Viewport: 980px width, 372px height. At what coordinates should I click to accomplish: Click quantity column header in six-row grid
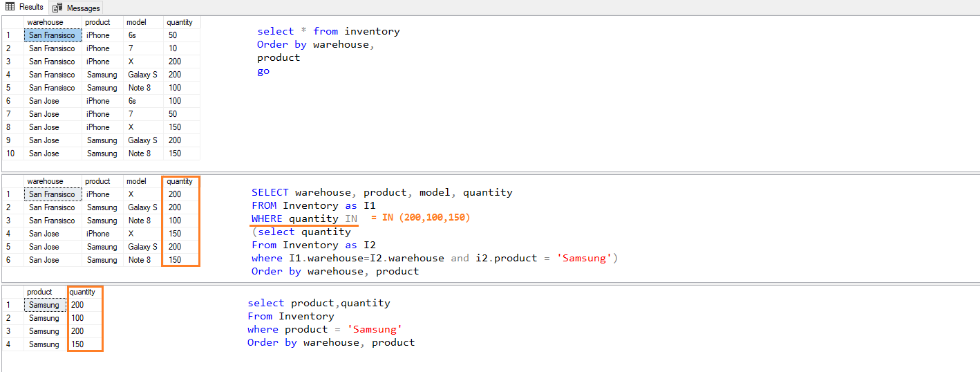[182, 181]
